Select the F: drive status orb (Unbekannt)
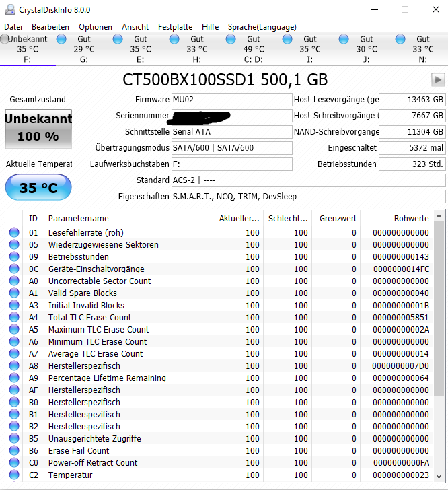Screen dimensions: 448x490 [4, 39]
